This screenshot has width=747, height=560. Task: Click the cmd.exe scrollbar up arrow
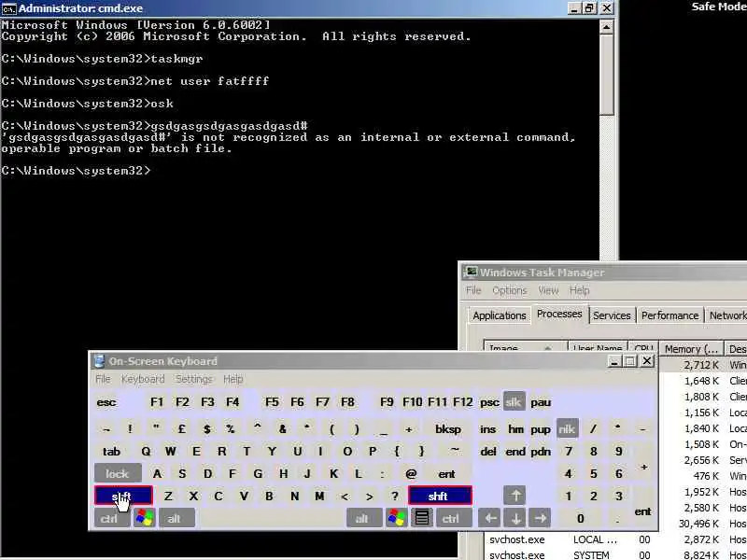point(606,27)
